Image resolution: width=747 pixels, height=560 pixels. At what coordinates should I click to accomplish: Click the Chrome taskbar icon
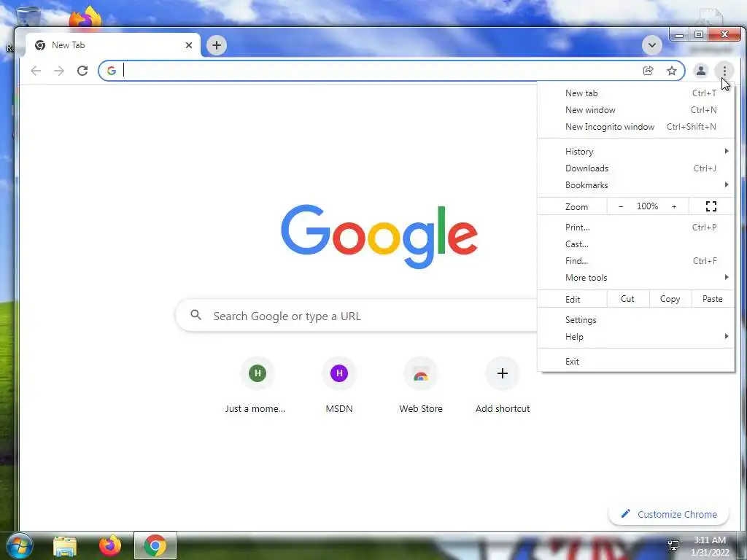pos(155,545)
